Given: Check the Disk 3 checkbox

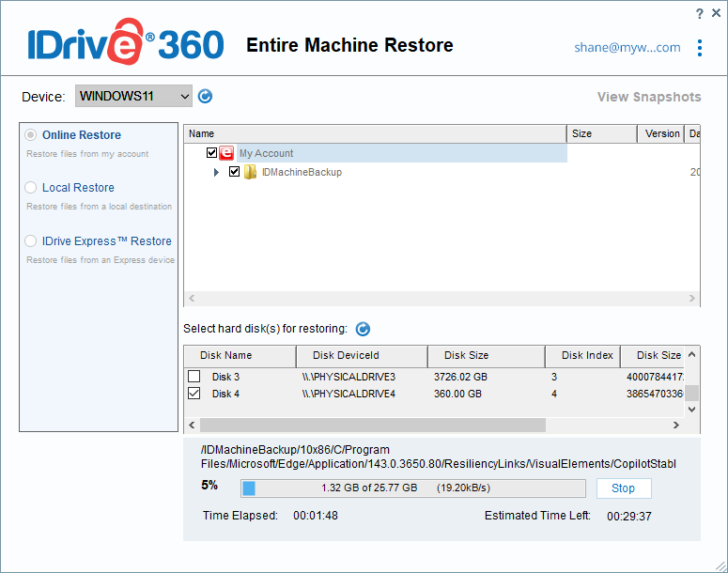Looking at the screenshot, I should [x=194, y=377].
